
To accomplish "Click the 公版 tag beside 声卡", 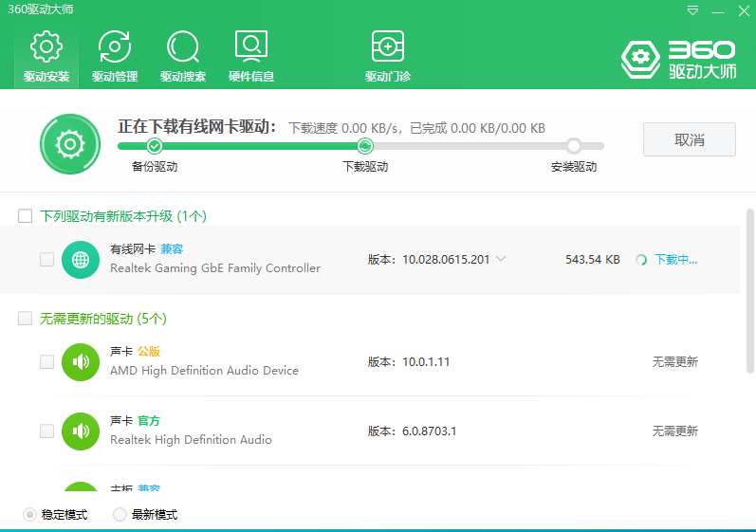I will (x=149, y=351).
